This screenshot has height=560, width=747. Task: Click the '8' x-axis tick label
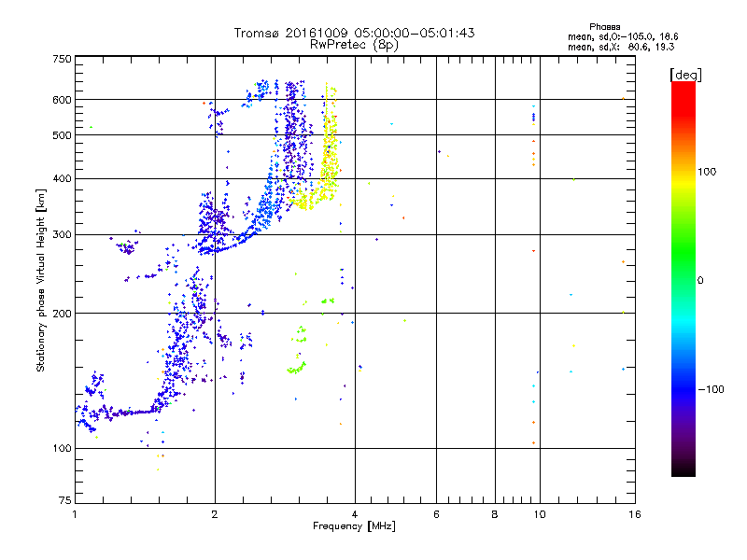(495, 514)
